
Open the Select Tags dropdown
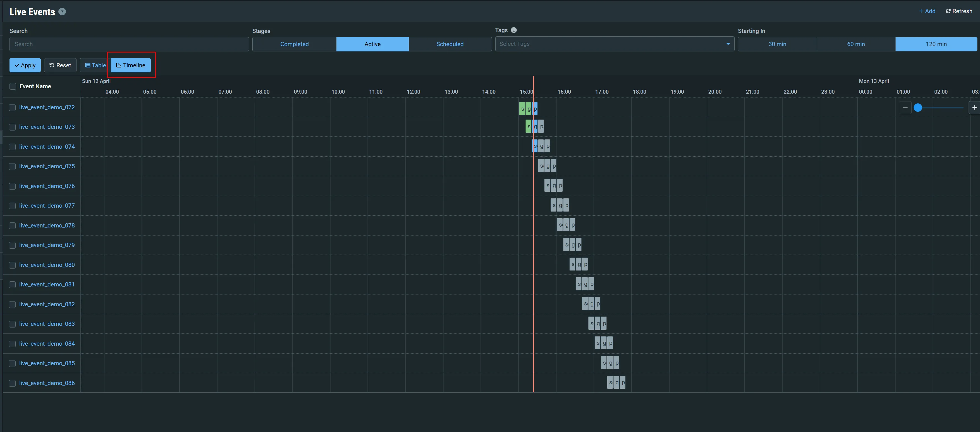(x=615, y=44)
